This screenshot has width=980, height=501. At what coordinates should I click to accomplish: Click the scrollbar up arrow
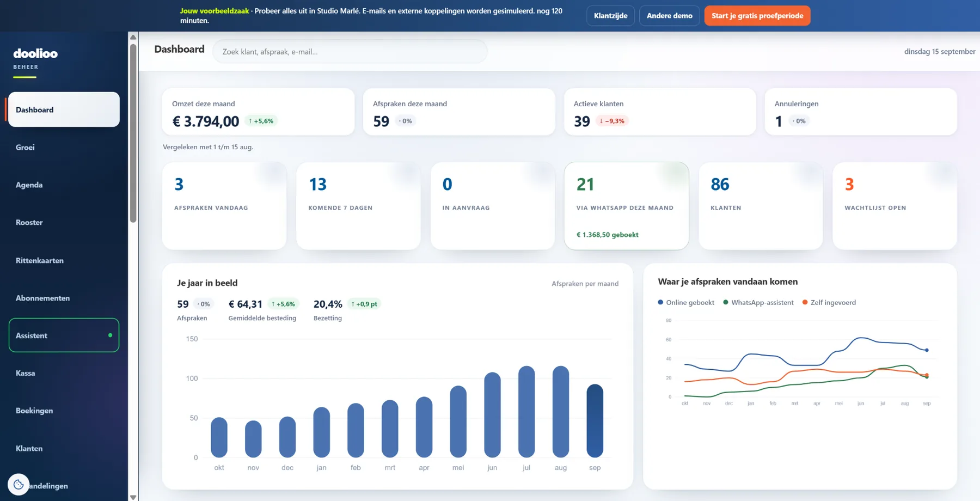coord(133,37)
